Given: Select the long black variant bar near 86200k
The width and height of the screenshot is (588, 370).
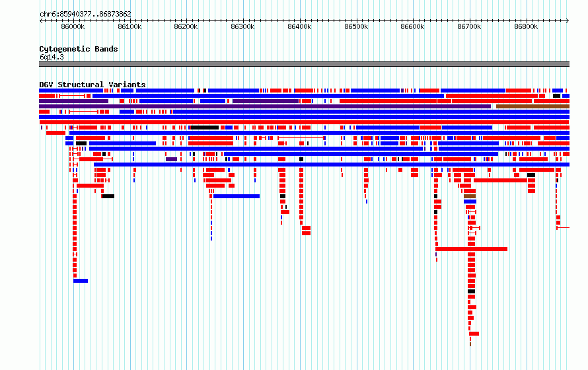Looking at the screenshot, I should coord(205,128).
